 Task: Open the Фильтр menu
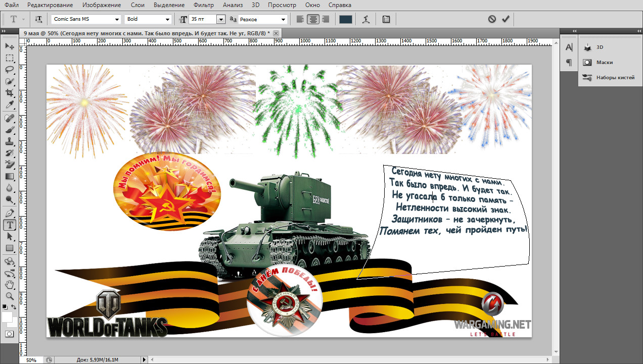204,5
